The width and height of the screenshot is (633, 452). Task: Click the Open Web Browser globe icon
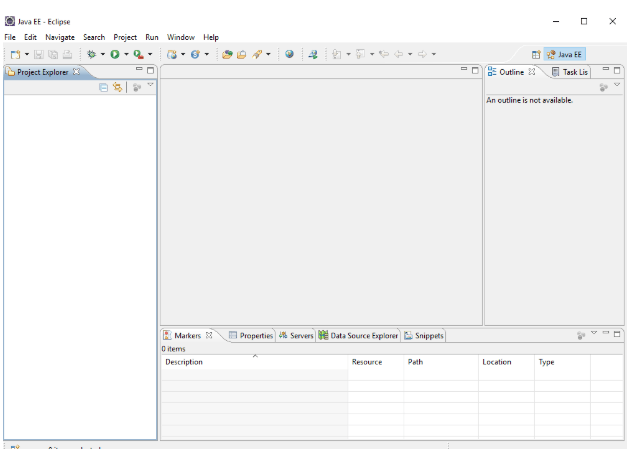tap(289, 54)
